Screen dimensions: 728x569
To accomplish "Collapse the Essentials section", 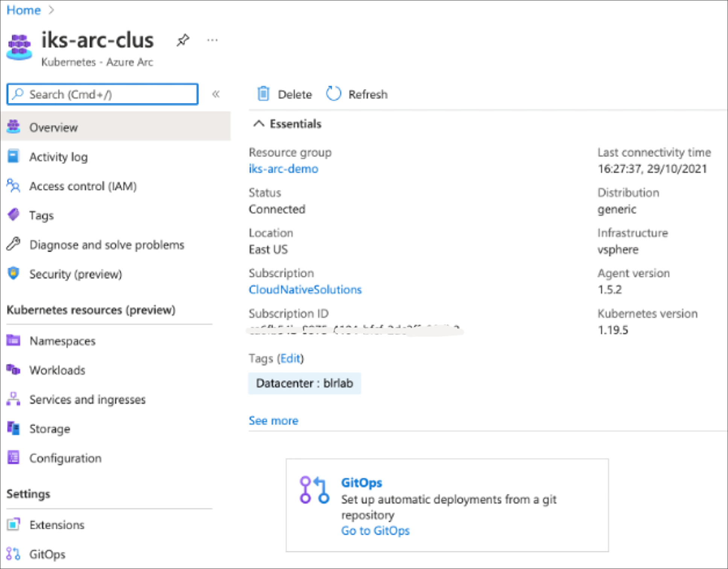I will (x=258, y=123).
